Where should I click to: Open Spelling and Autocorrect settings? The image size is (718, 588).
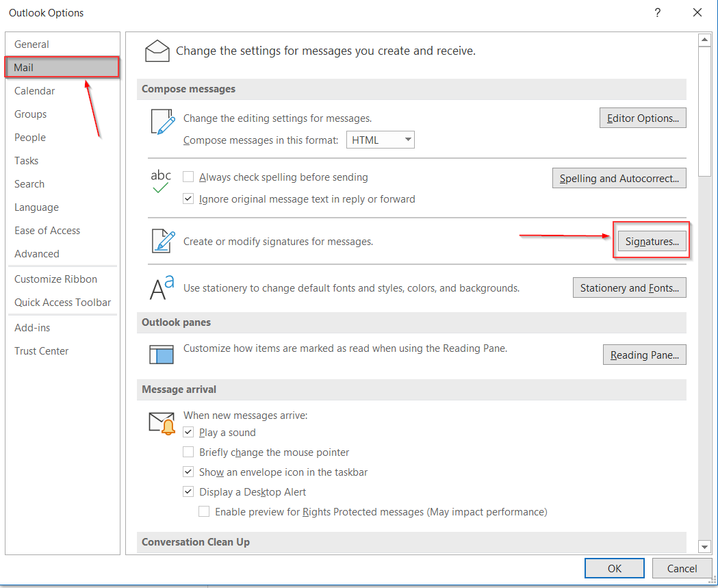[x=619, y=178]
